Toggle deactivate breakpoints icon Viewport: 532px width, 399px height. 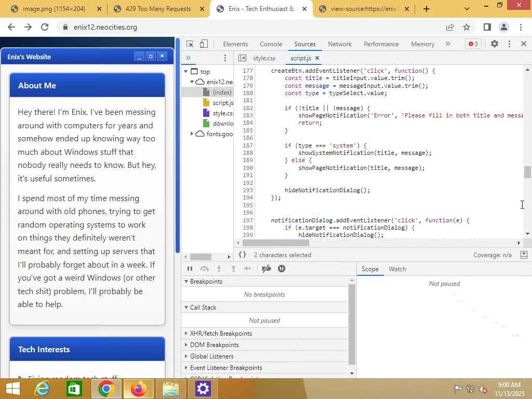[267, 269]
